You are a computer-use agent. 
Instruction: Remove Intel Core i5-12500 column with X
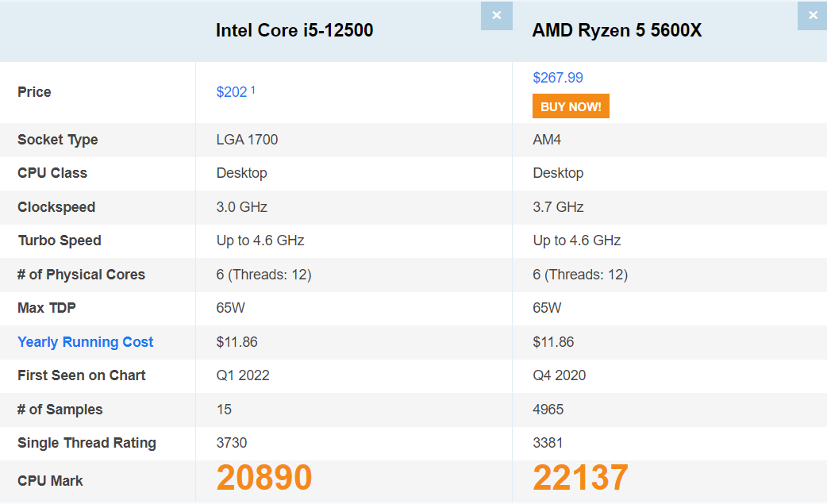point(496,15)
